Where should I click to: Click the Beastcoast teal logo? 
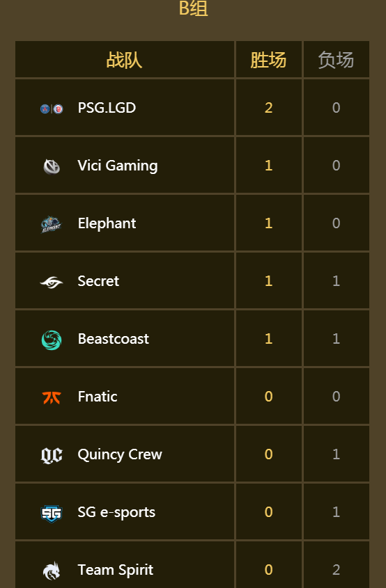(x=52, y=340)
